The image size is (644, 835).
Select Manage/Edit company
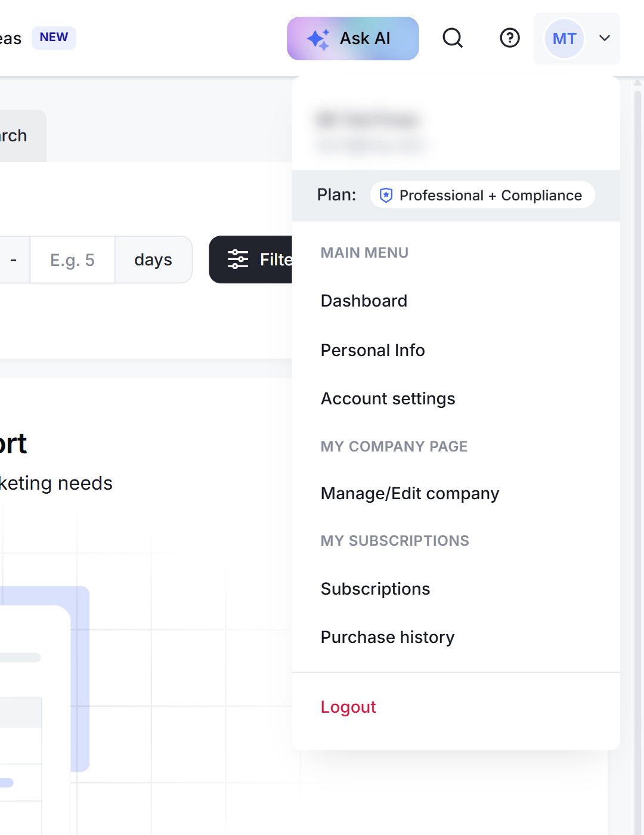coord(410,493)
